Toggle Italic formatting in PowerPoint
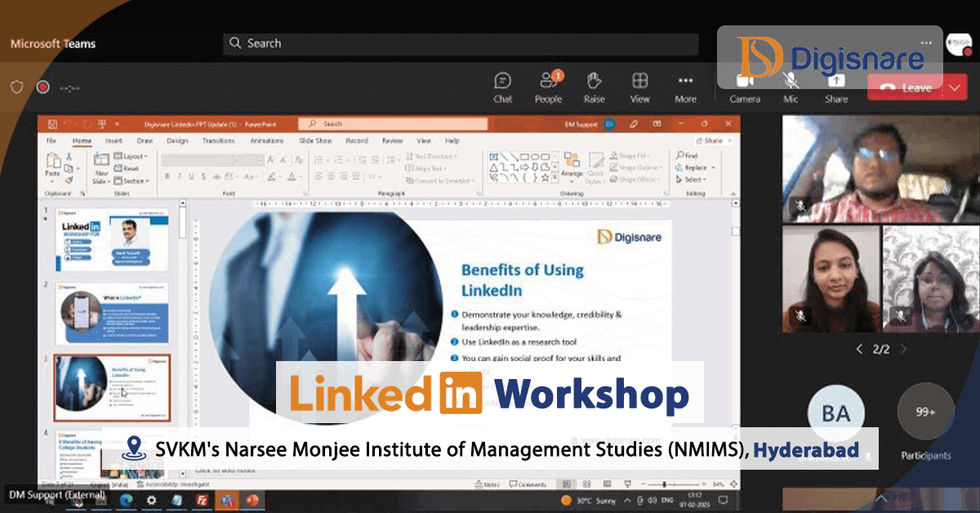This screenshot has height=513, width=980. (179, 176)
